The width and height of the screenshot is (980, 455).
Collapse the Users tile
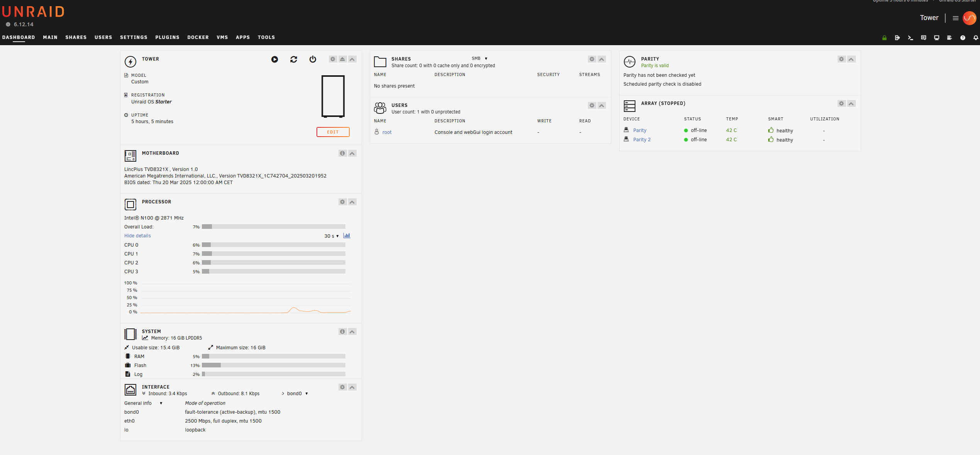(601, 105)
